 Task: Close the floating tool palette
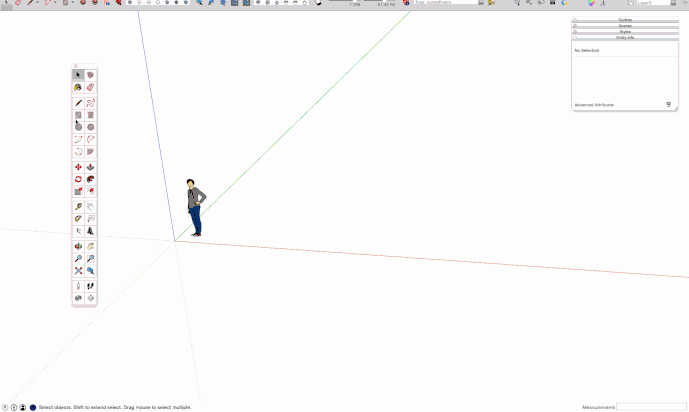[x=76, y=66]
